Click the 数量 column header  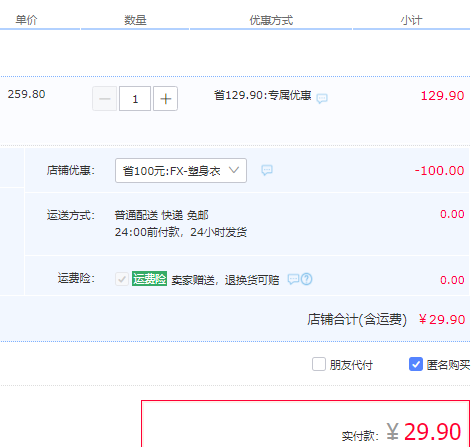[135, 20]
